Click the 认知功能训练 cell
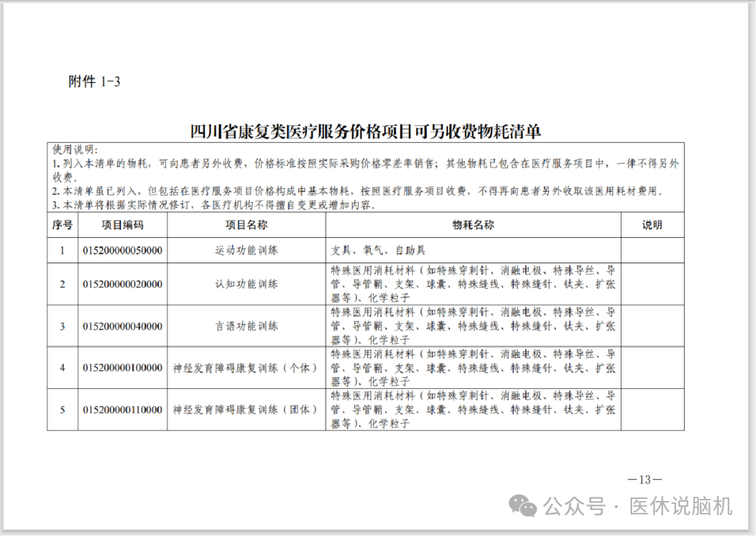The width and height of the screenshot is (756, 536). click(x=246, y=284)
